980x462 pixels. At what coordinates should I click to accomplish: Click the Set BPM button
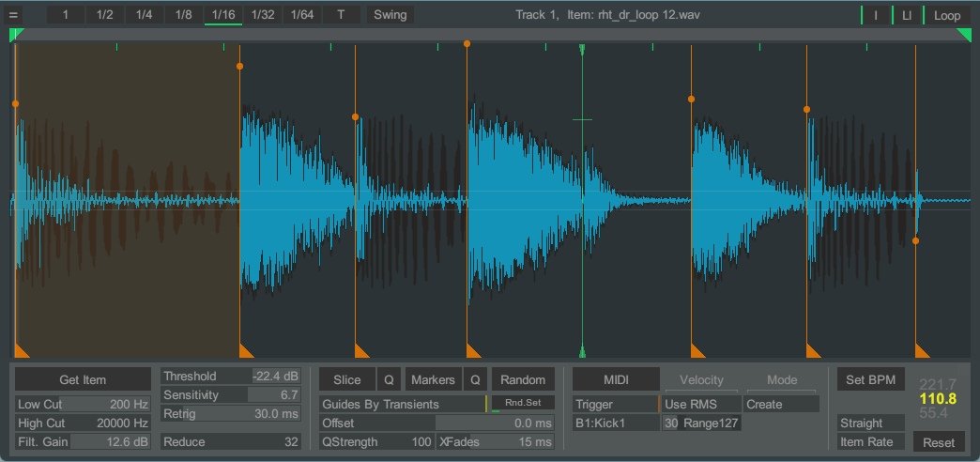click(870, 379)
